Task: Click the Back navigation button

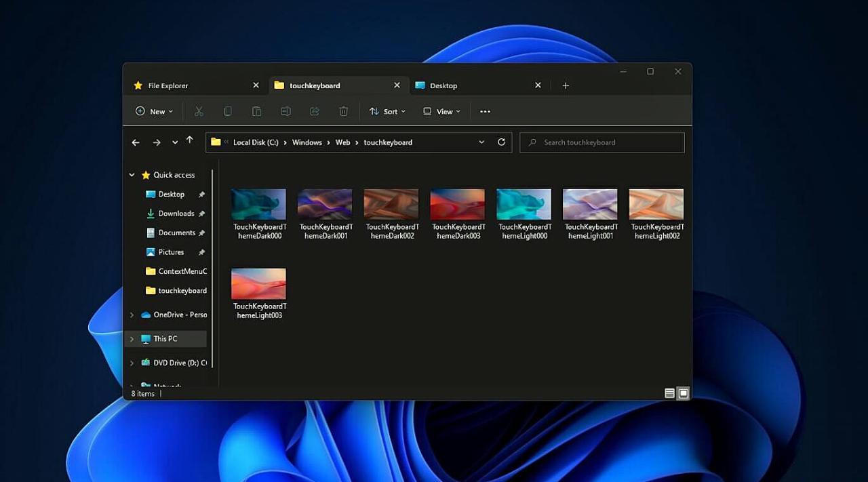Action: click(x=135, y=142)
